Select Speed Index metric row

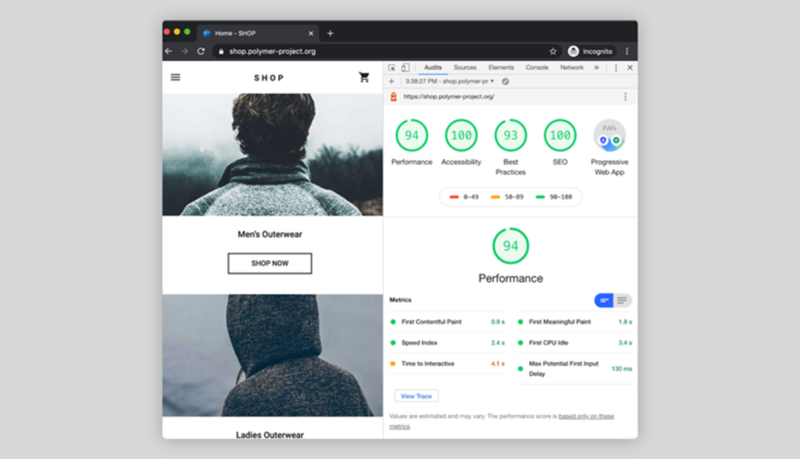point(447,343)
